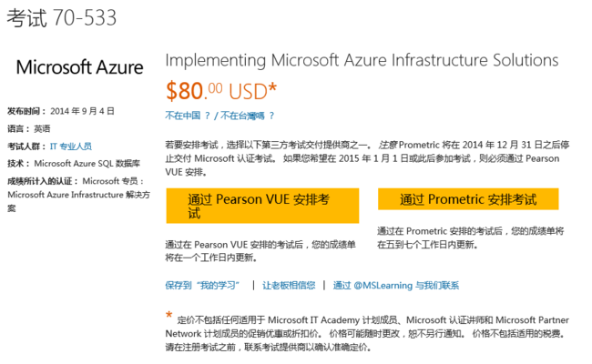Click the 技术 Microsoft Azure SQL 数据库 line

(74, 163)
